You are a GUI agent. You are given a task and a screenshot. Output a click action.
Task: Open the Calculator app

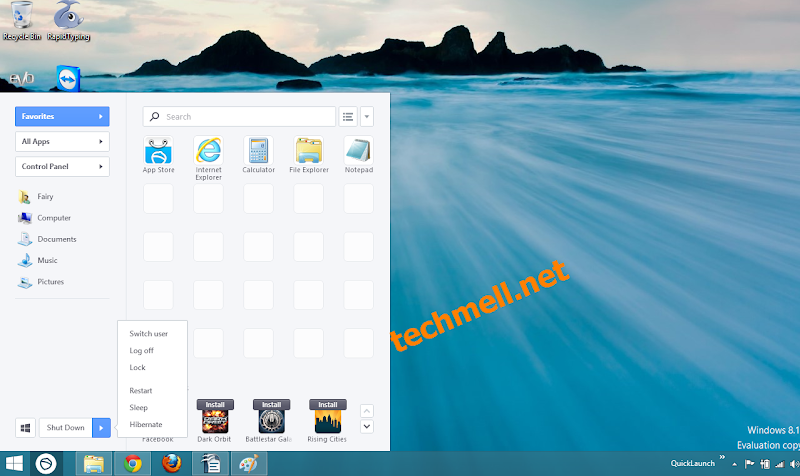coord(258,155)
